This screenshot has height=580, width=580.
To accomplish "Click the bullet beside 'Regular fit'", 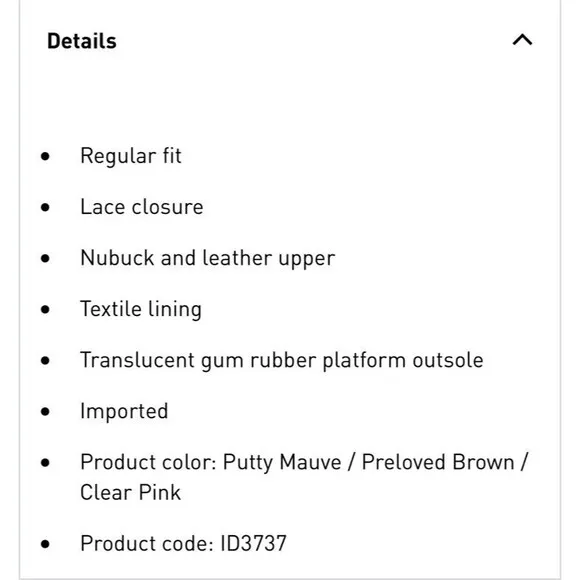I will [45, 156].
